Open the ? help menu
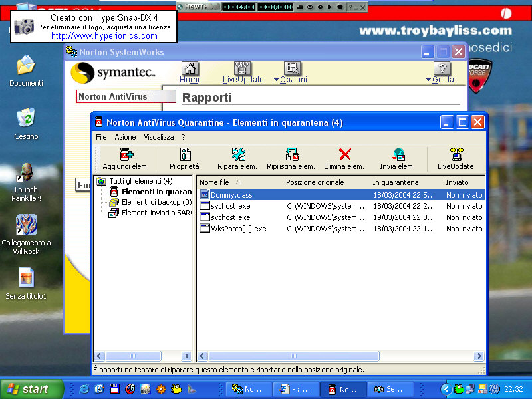Screen dimensions: 532x399 click(184, 137)
